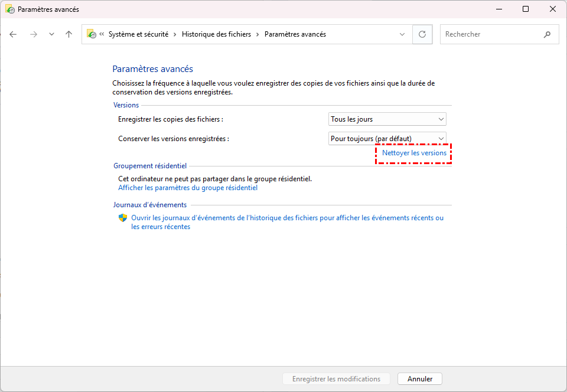Open Afficher les paramètres du groupe résidentiel

tap(188, 188)
